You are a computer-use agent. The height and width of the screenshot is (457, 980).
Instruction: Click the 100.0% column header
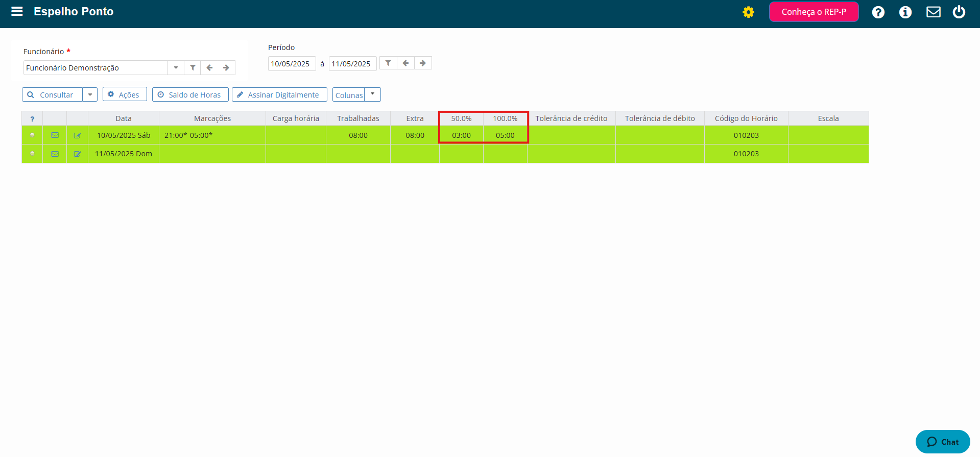click(505, 118)
